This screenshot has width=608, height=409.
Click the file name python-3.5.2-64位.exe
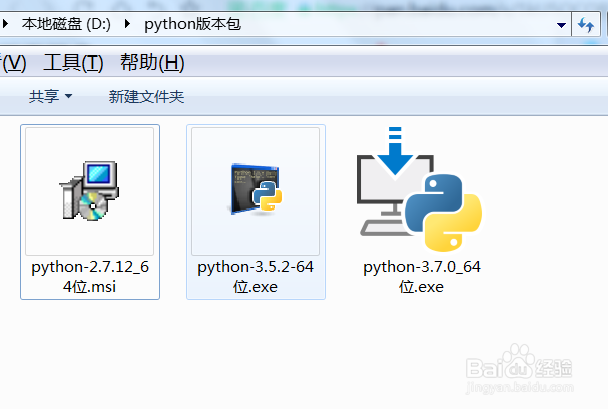[256, 277]
